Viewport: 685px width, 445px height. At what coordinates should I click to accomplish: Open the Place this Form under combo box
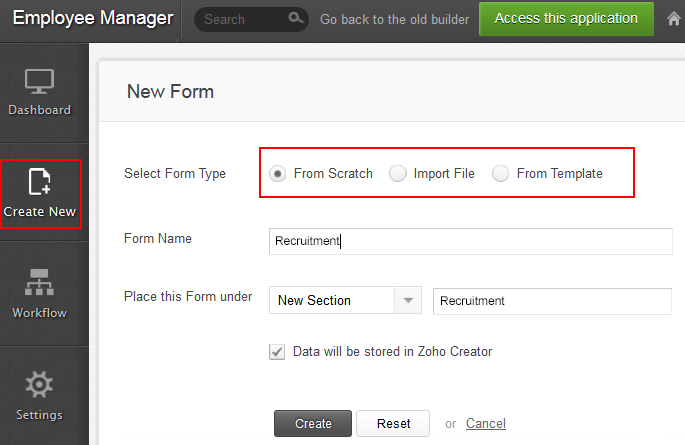coord(333,301)
